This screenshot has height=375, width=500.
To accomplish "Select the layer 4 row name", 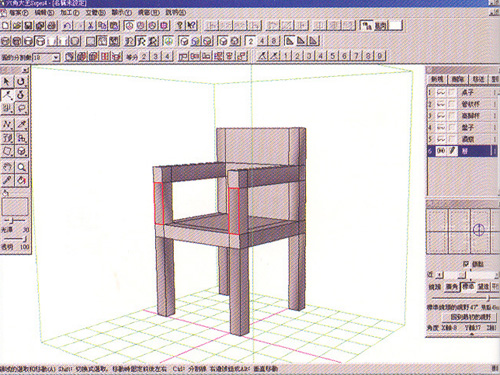I will pos(468,127).
